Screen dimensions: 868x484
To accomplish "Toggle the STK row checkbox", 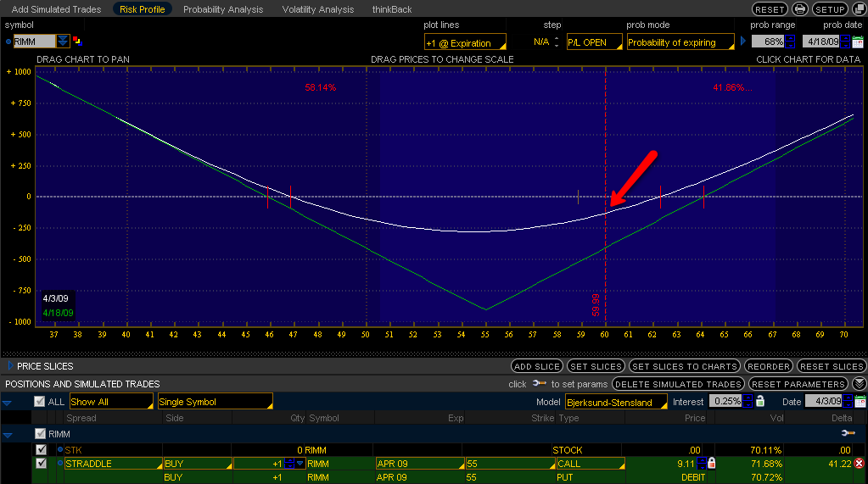I will (x=42, y=449).
